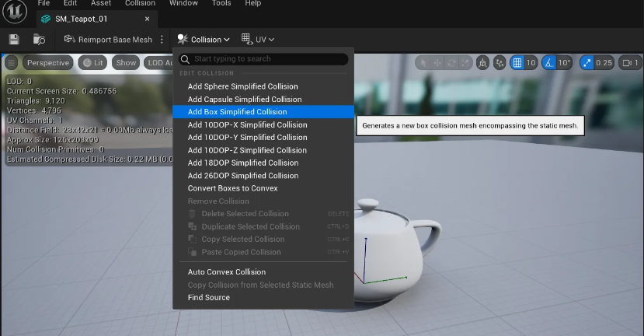
Task: Open the Help menu
Action: point(253,3)
